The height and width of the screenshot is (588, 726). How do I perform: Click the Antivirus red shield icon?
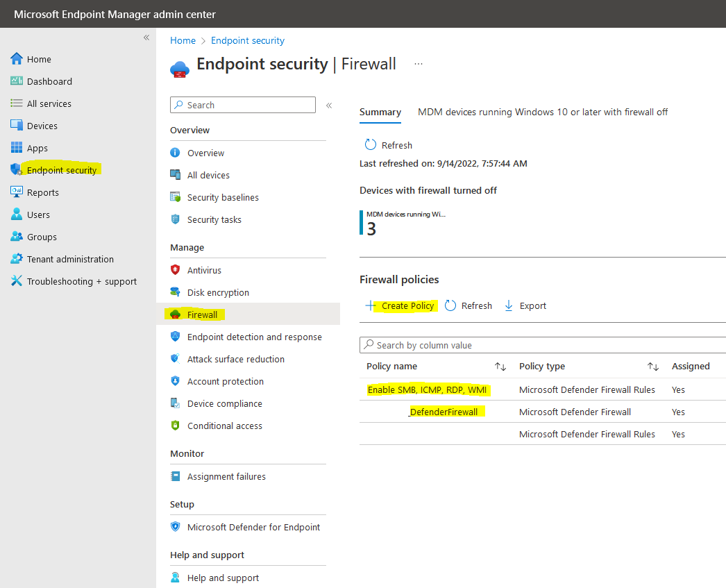pyautogui.click(x=175, y=270)
